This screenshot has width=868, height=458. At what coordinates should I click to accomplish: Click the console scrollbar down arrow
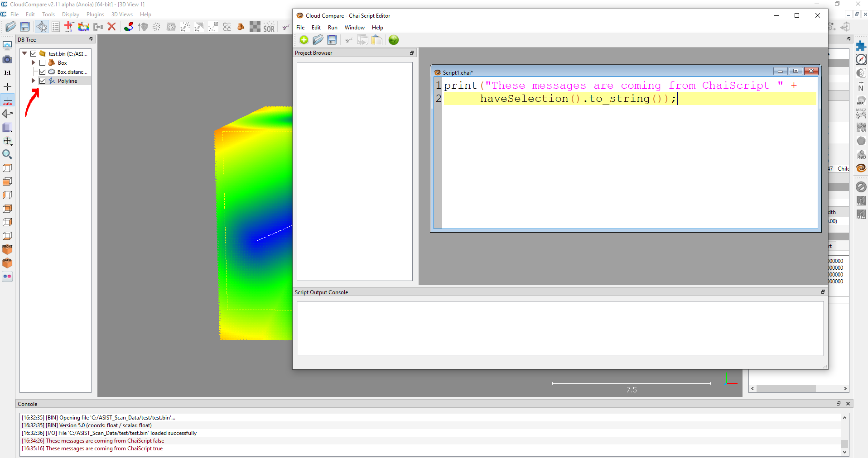845,452
